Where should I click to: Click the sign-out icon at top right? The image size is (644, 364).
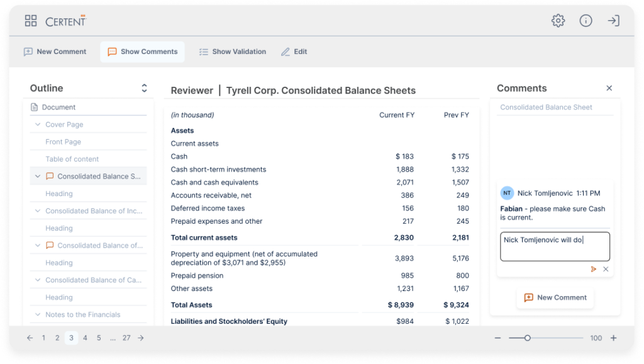pyautogui.click(x=613, y=20)
